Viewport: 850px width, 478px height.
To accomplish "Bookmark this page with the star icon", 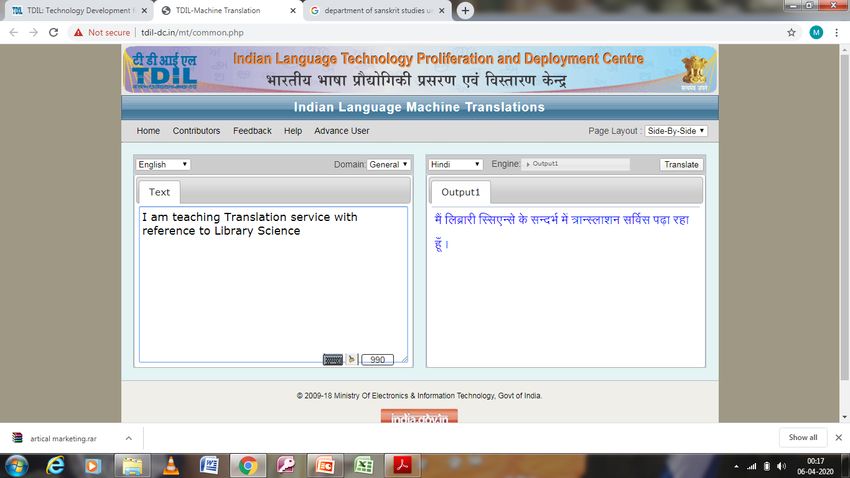I will click(x=791, y=33).
